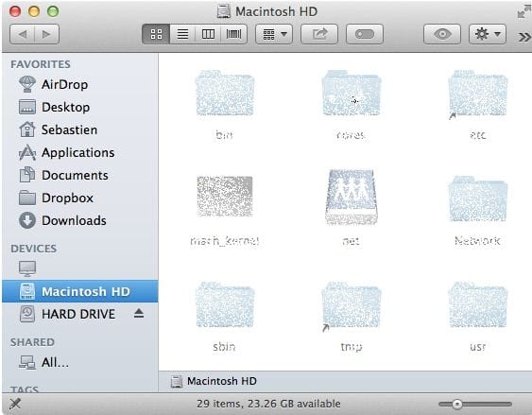Click the All… shared computers icon

pyautogui.click(x=27, y=362)
